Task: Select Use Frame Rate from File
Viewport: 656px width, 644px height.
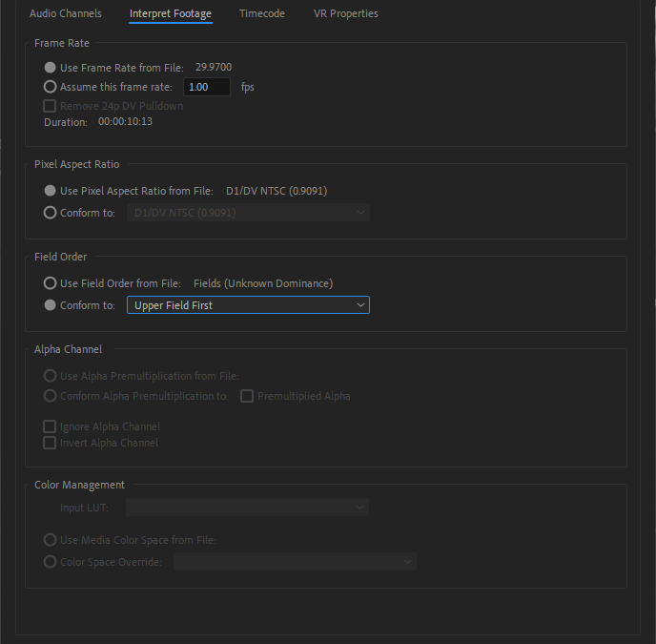Action: [51, 68]
